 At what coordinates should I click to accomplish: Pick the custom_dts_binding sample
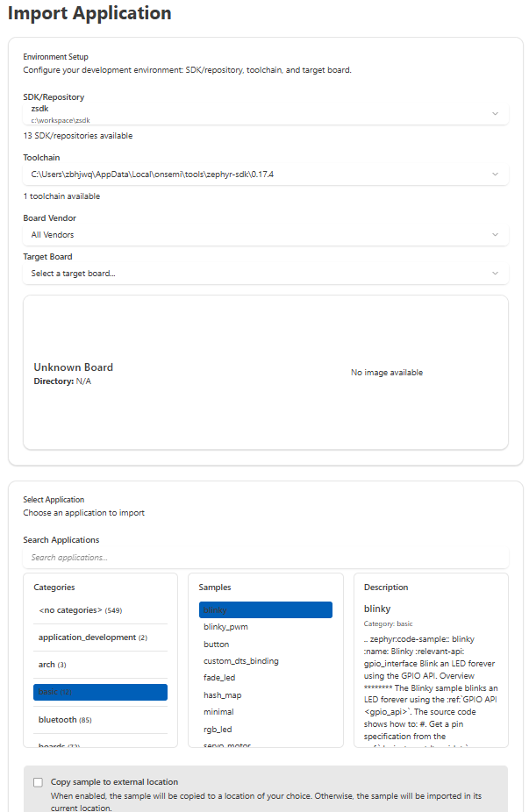[x=241, y=661]
